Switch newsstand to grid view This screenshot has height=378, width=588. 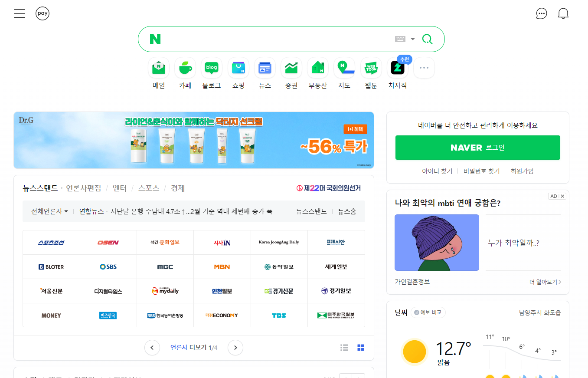[361, 347]
